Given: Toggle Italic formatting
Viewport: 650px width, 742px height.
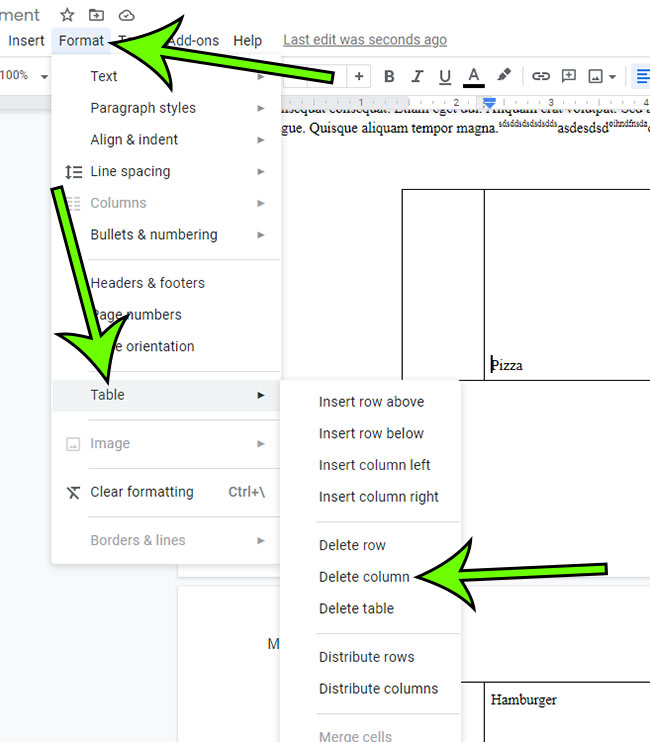Looking at the screenshot, I should click(x=417, y=76).
